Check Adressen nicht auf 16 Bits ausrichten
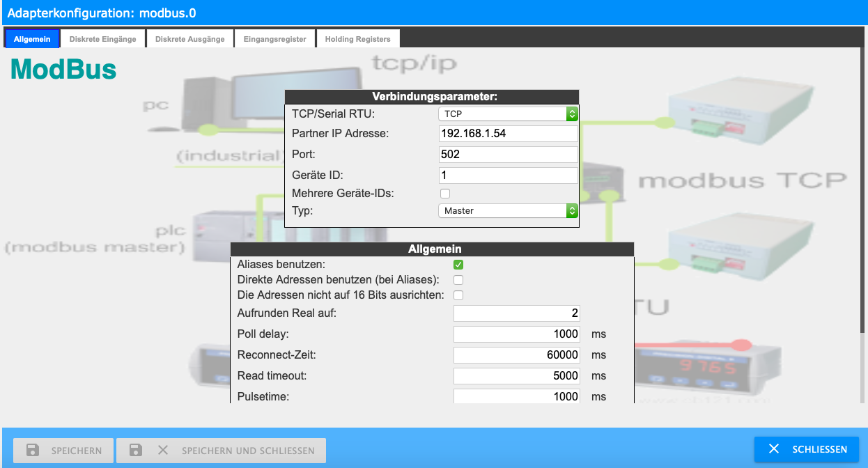The height and width of the screenshot is (468, 868). 458,295
